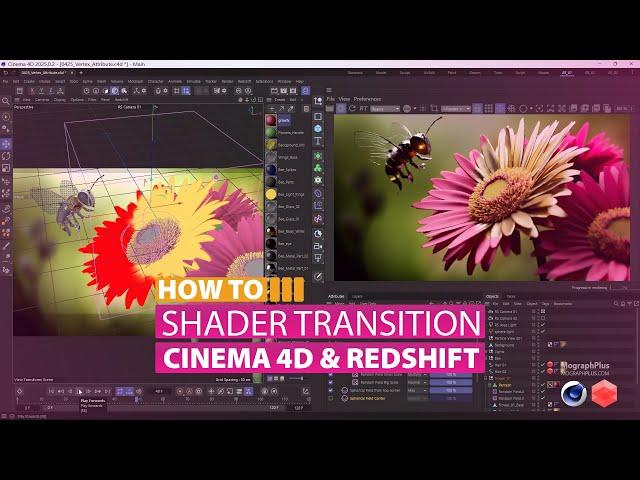
Task: Select the yellow Bee_Light_Rings material
Action: [271, 194]
